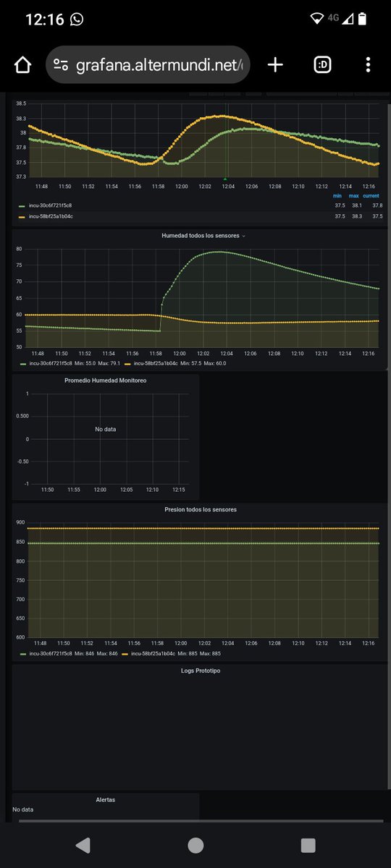Click the humidity peak near 79 on green curve

[x=219, y=252]
